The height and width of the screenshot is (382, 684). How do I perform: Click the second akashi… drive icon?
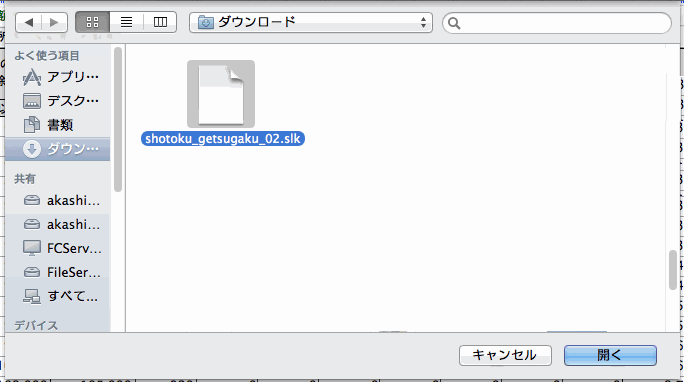pos(31,225)
